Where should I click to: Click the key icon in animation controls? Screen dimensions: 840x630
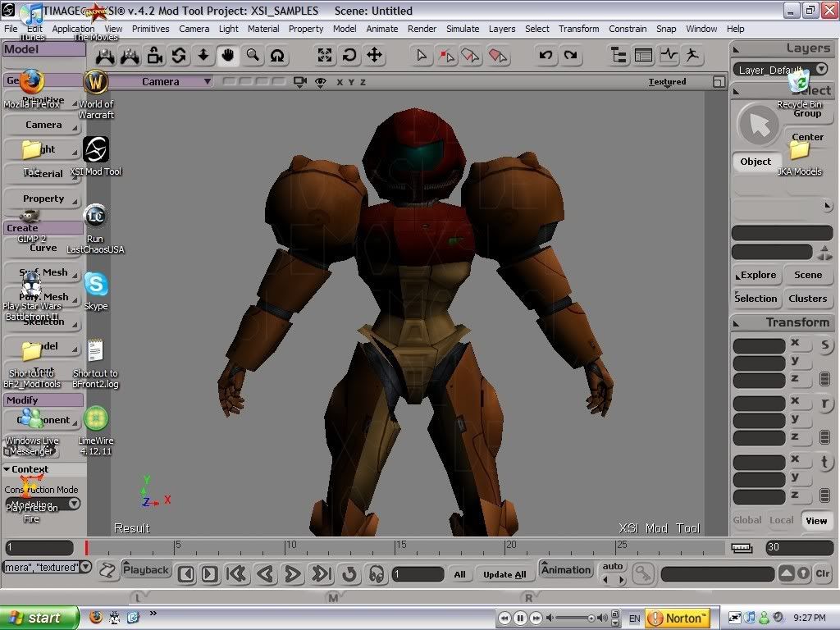click(642, 573)
